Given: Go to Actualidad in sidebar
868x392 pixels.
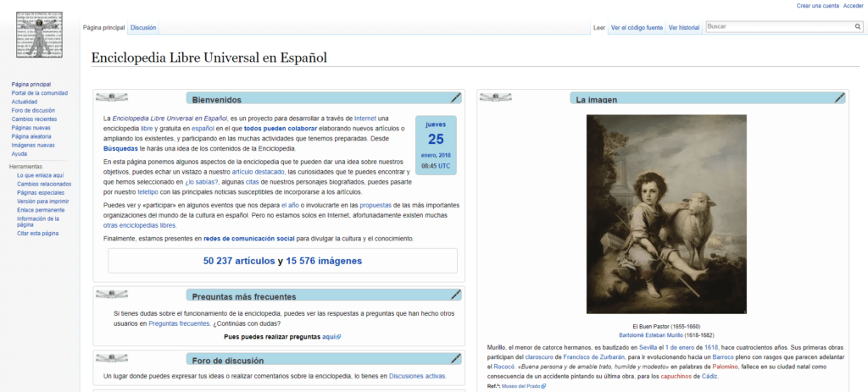Looking at the screenshot, I should [25, 102].
